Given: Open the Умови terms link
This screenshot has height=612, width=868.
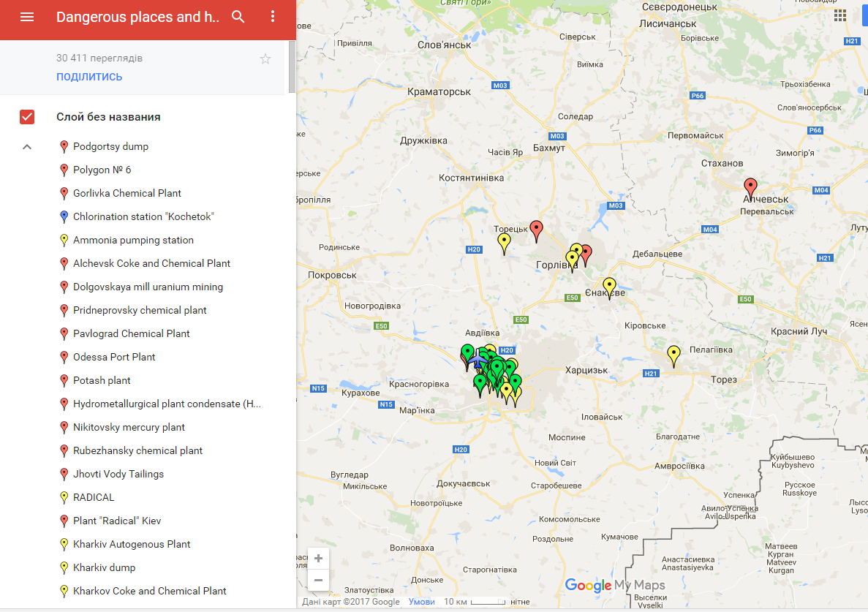Looking at the screenshot, I should [421, 602].
